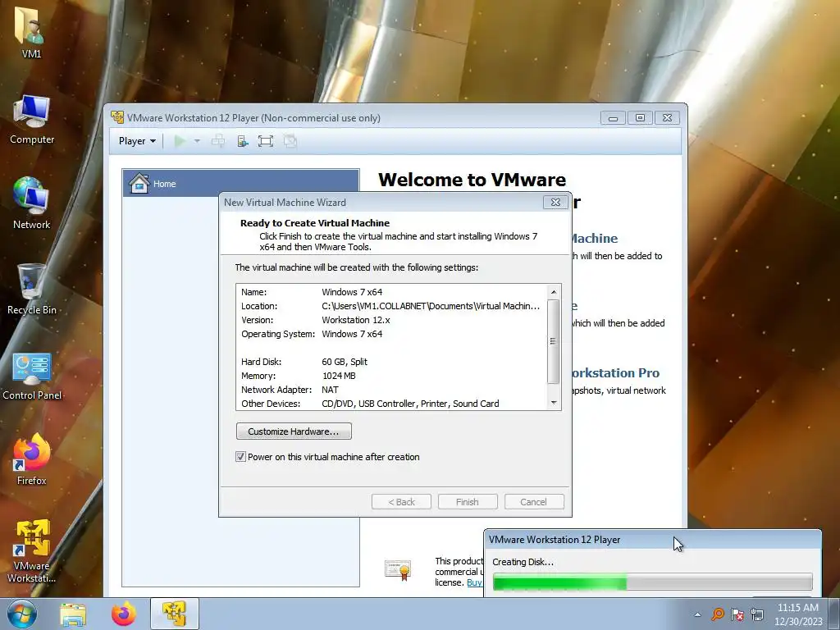Click the Show desktop strip beside the clock
Screen dimensions: 840x630
click(834, 614)
